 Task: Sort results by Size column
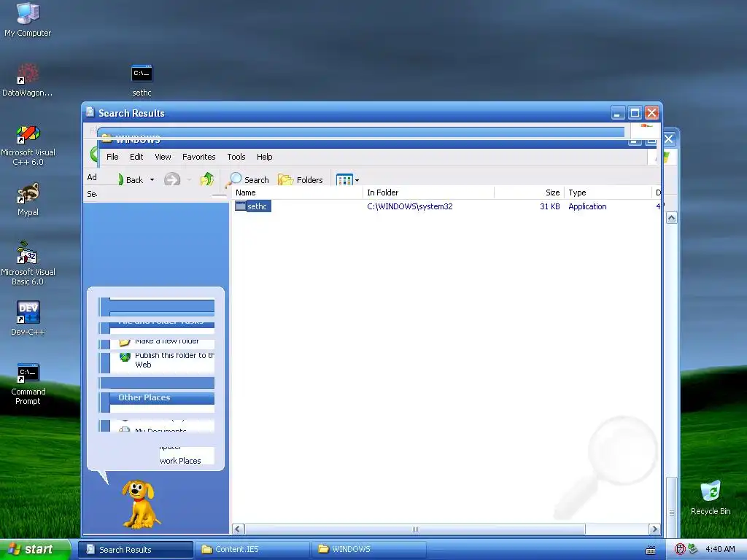click(530, 192)
